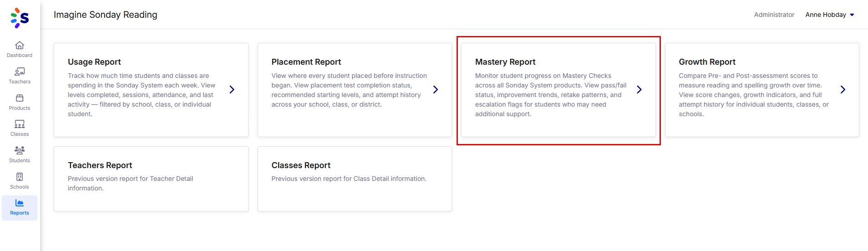This screenshot has height=251, width=868.
Task: Open Placement Report via its arrow
Action: [436, 90]
